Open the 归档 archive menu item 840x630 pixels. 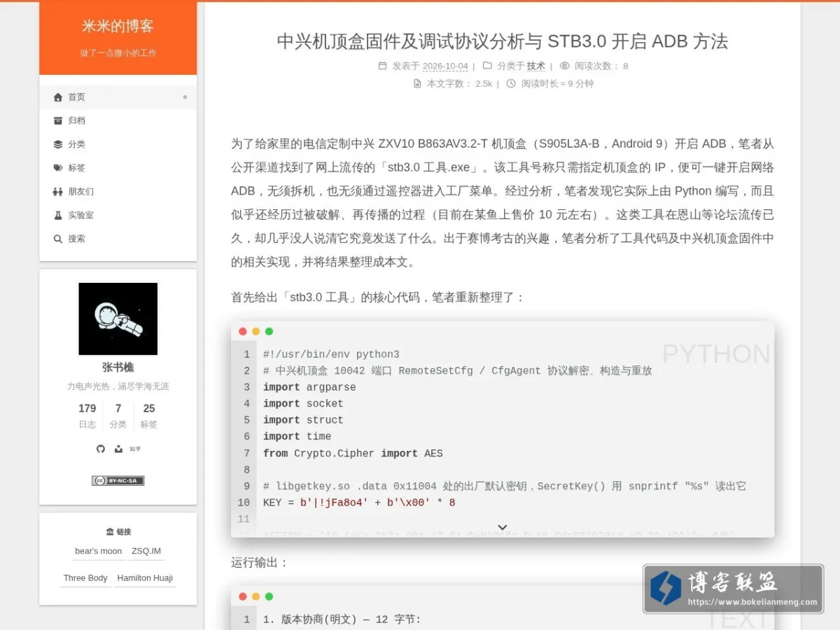coord(118,120)
